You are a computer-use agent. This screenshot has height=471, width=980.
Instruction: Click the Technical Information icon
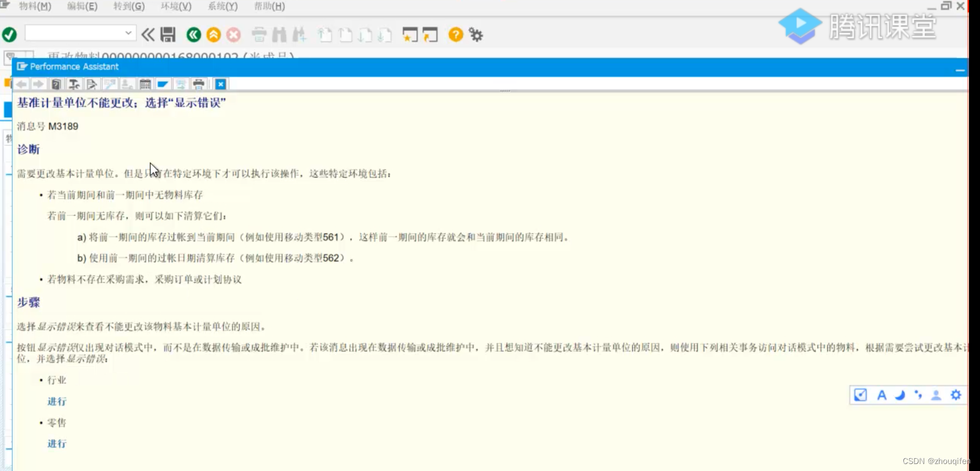74,84
